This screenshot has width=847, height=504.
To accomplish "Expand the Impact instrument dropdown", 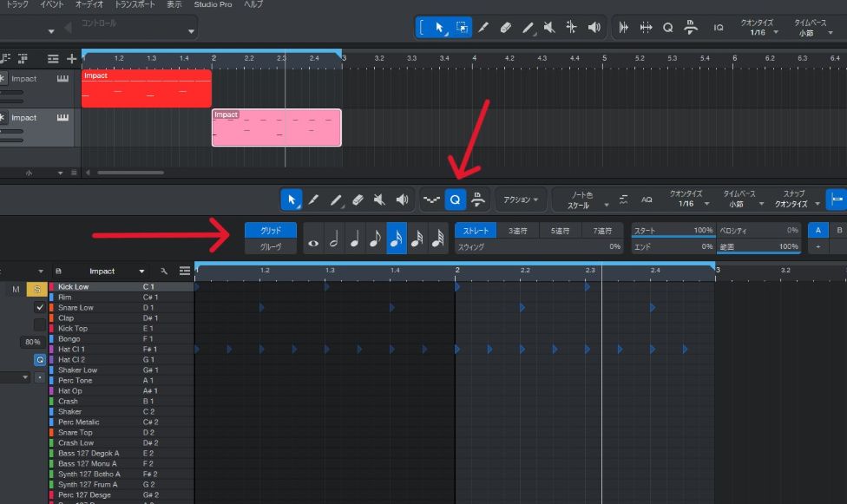I will pyautogui.click(x=141, y=272).
